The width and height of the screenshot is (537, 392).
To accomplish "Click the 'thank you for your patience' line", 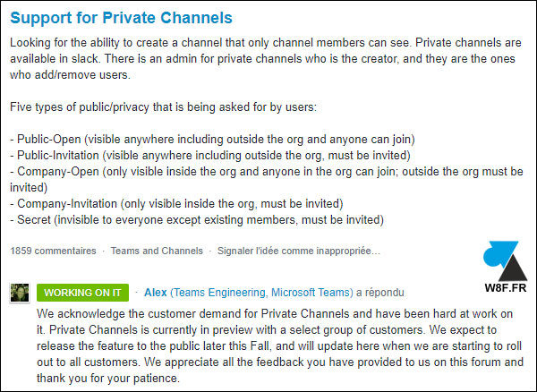I will (x=108, y=379).
